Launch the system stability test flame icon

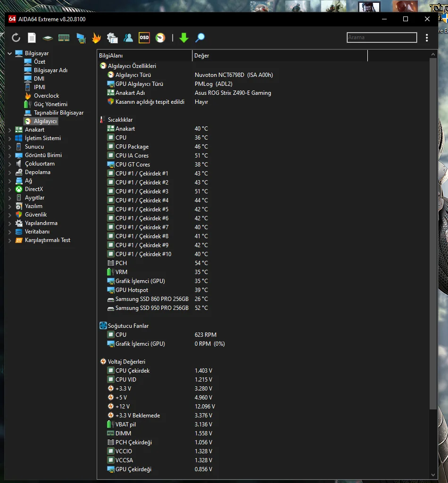coord(96,38)
